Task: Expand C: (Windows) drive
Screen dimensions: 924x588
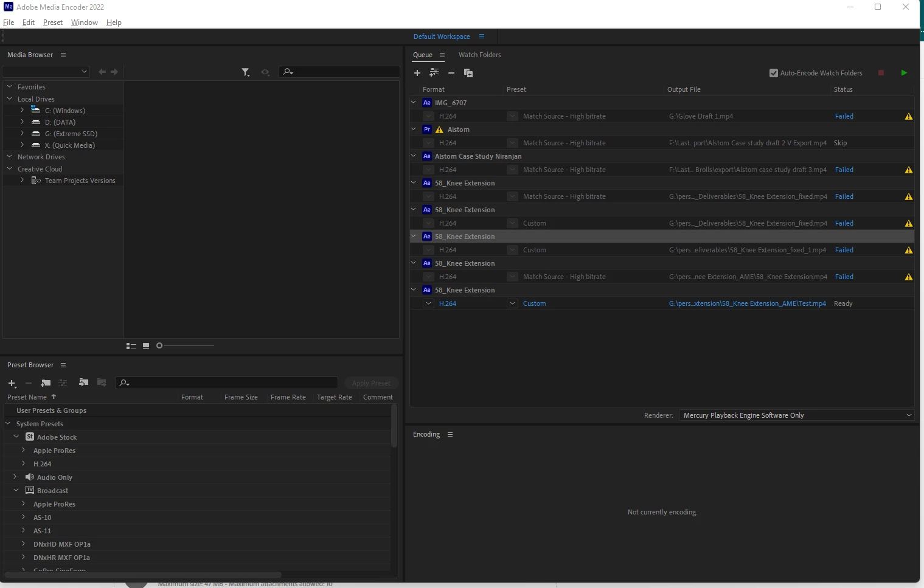Action: tap(23, 111)
